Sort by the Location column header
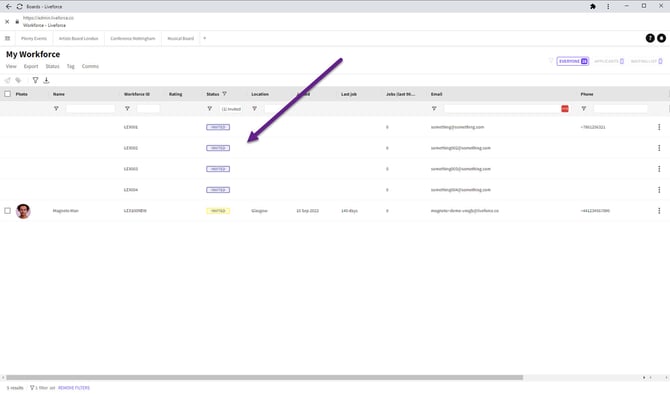 point(260,94)
